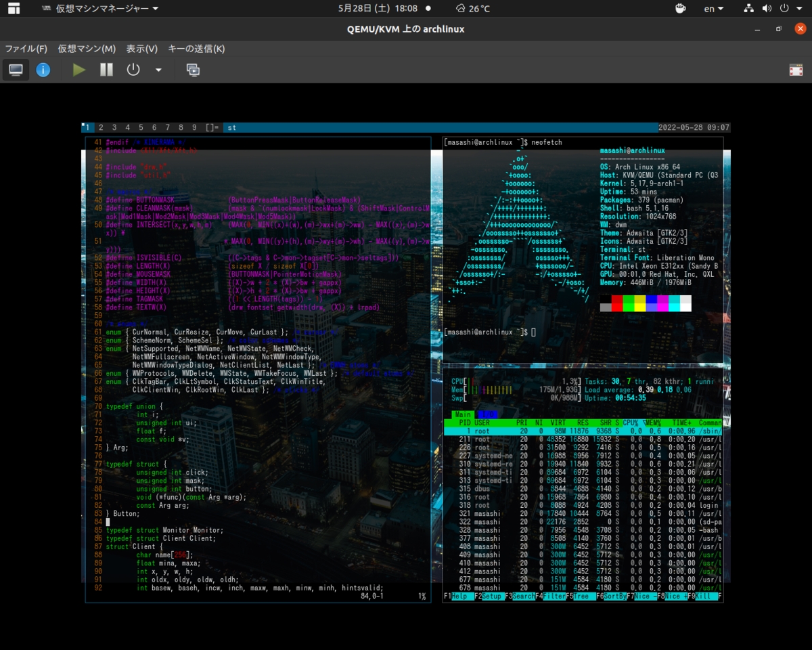Select htop process row PID 318 login
Screen dimensions: 812x650
click(583, 505)
